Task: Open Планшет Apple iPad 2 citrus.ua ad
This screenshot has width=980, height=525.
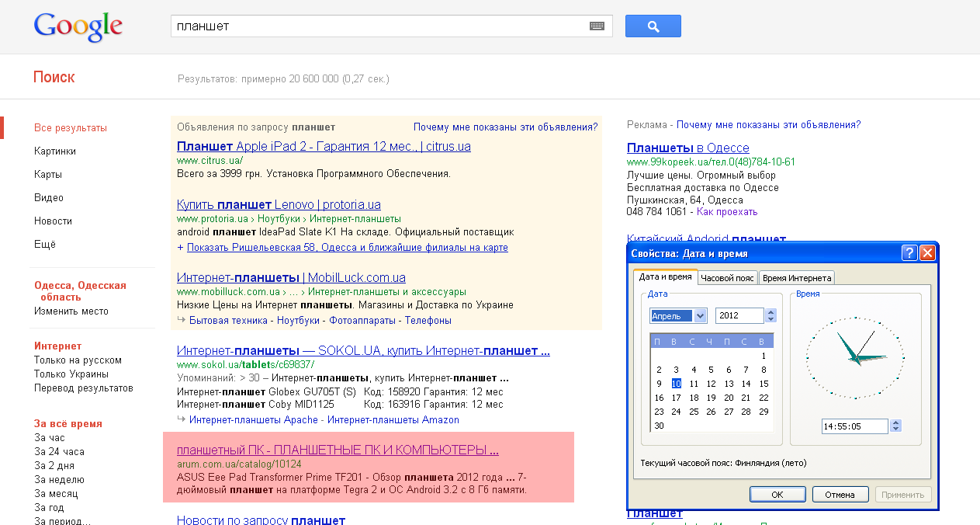Action: [x=324, y=147]
